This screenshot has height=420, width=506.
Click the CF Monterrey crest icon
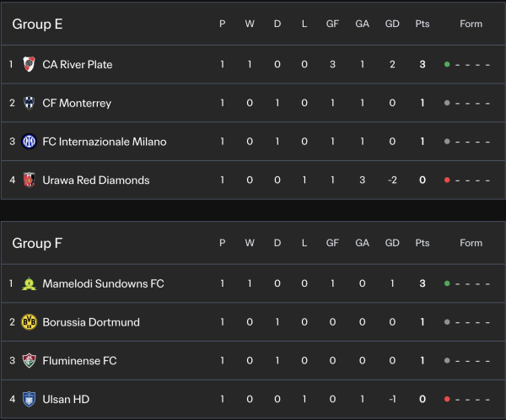click(x=30, y=103)
